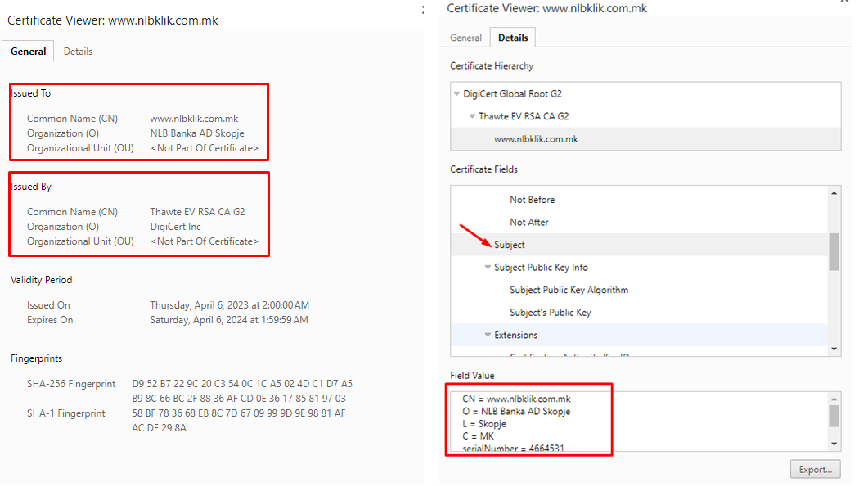Click Field Value scrollbar thumb
The width and height of the screenshot is (868, 487).
(x=834, y=416)
